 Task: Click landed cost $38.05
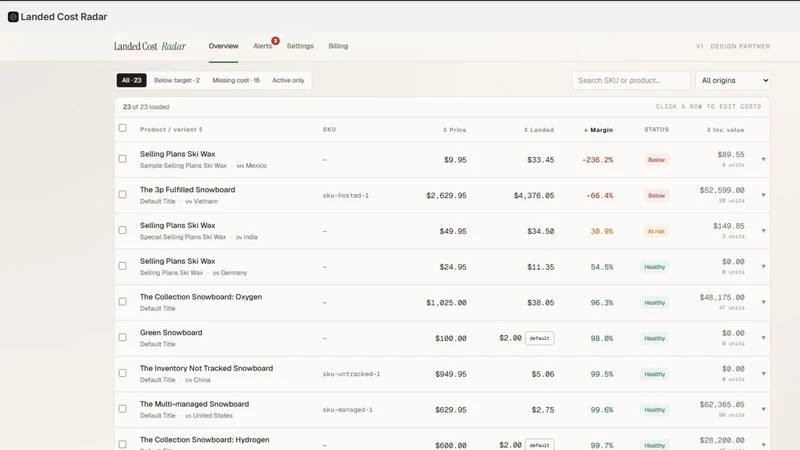pos(541,303)
